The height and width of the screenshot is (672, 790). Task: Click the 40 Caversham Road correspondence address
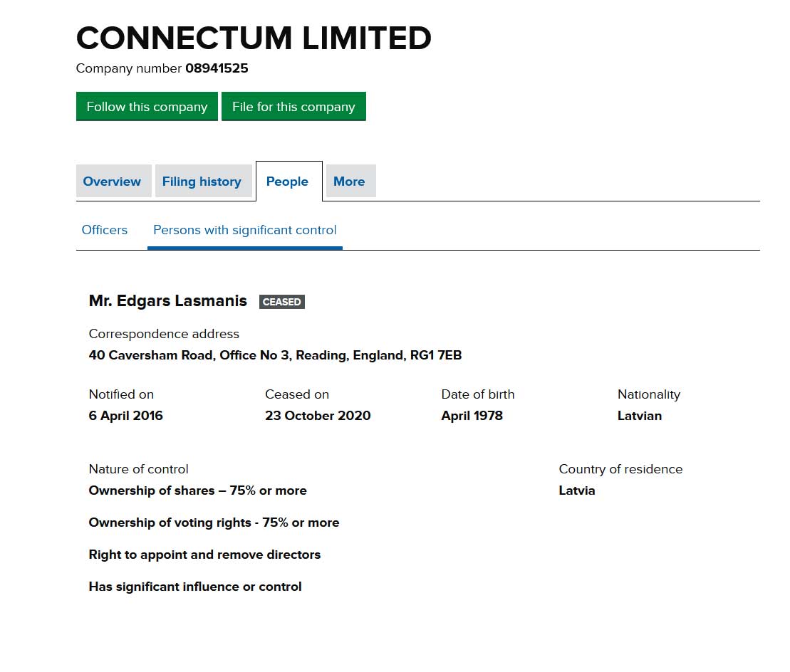pyautogui.click(x=275, y=355)
